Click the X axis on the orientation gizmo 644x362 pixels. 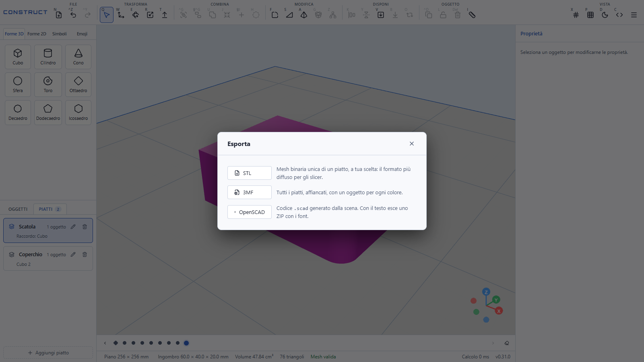coord(499,311)
